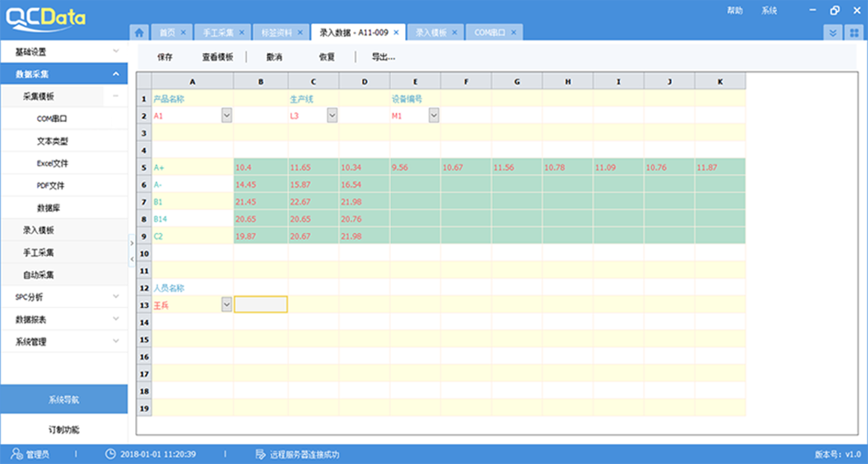
Task: Close the 手工采集 tab
Action: 241,33
